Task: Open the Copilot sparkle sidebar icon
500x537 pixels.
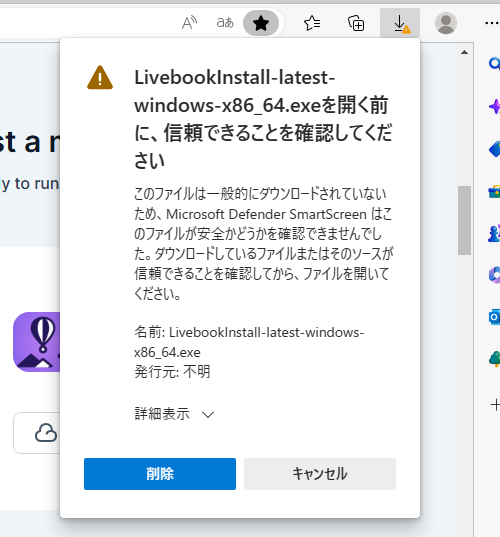Action: (x=495, y=107)
